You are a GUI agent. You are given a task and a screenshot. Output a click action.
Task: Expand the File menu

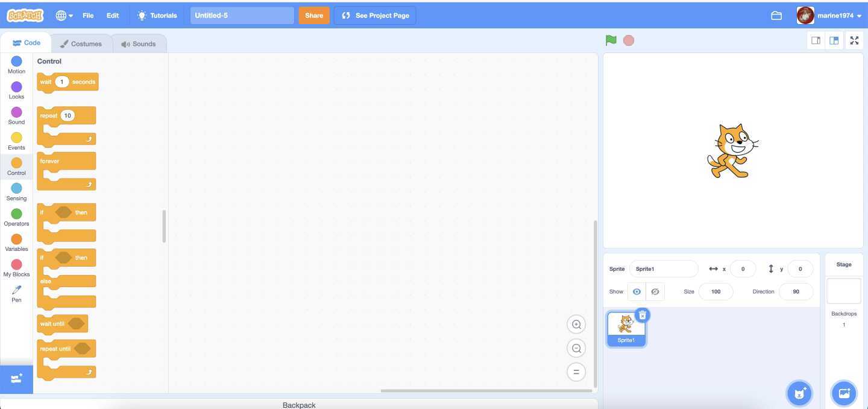88,15
